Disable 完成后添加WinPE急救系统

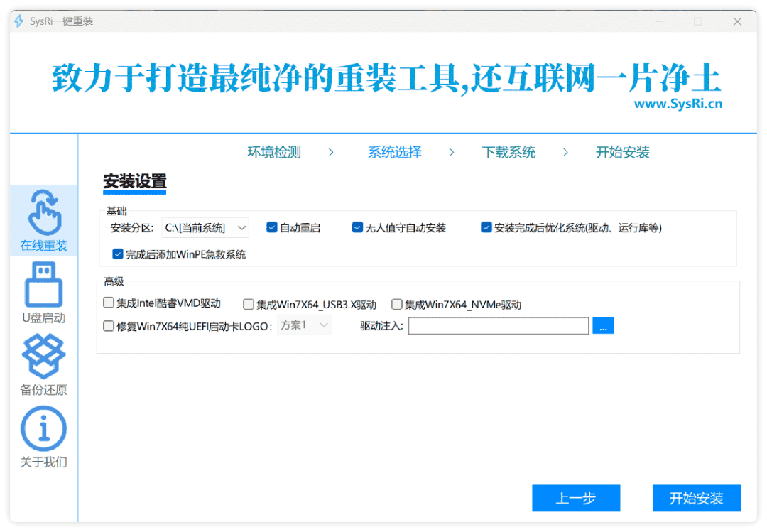(x=118, y=254)
